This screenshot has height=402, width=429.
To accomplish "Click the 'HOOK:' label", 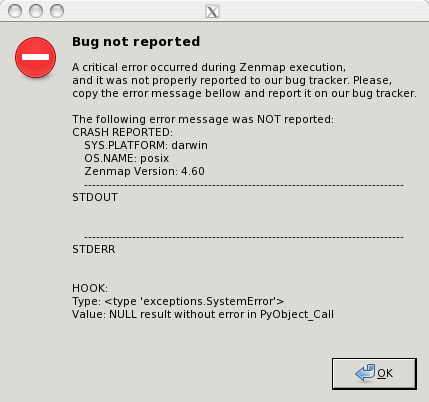I will [90, 288].
